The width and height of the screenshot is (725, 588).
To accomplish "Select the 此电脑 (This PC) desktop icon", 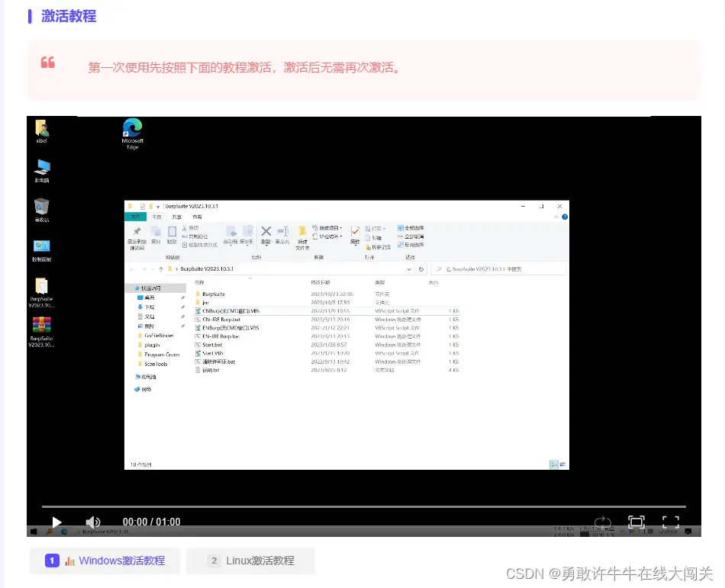I will [x=42, y=171].
